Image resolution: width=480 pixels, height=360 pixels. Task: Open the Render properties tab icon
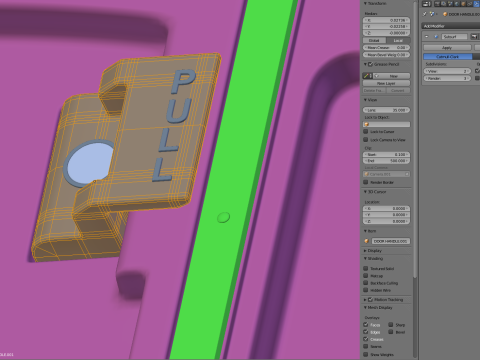(437, 4)
